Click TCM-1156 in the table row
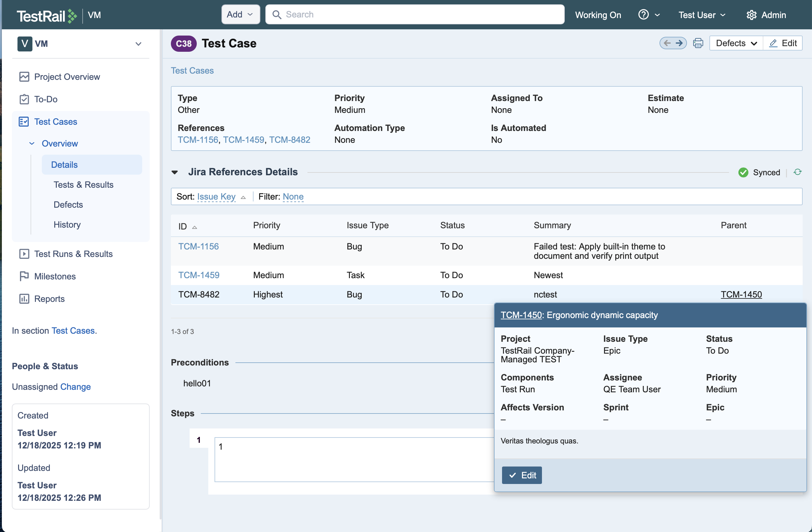Screen dimensions: 812x532 (x=199, y=246)
